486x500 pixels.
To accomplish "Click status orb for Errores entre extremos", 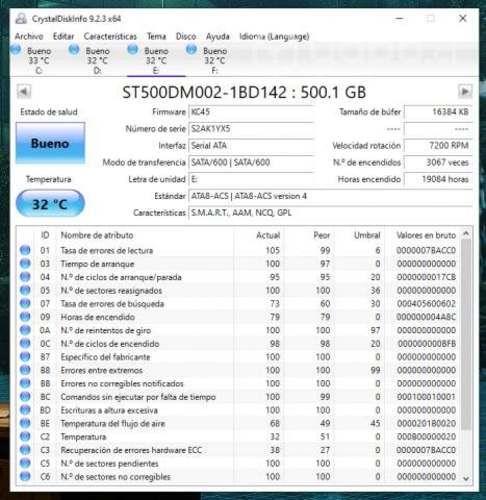I will click(25, 370).
